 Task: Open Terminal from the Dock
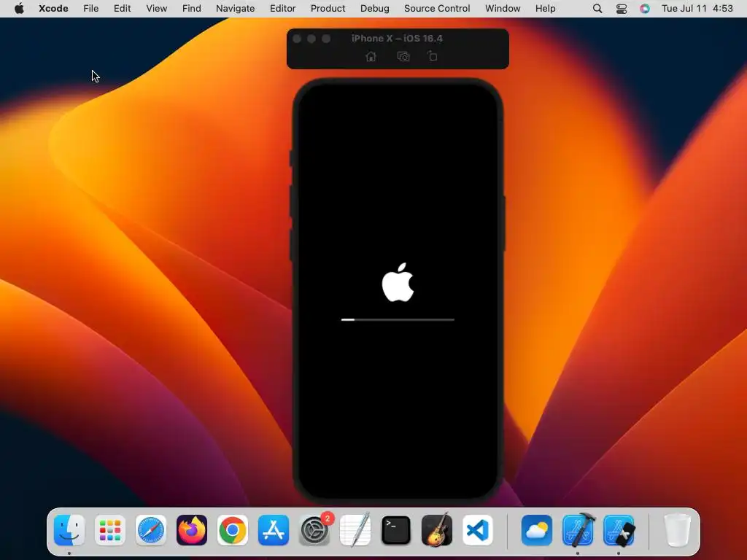[x=396, y=530]
